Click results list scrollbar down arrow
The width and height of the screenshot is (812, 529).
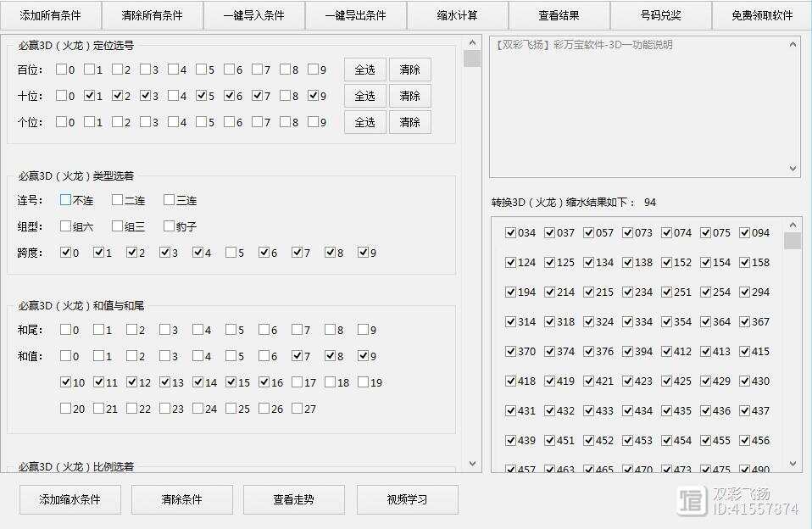click(x=793, y=463)
